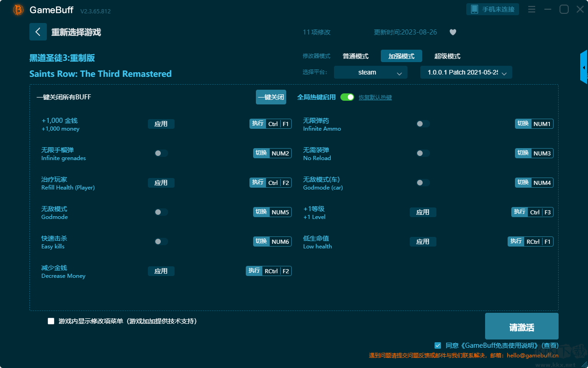Check the in-game trainer menu checkbox
588x368 pixels.
coord(51,321)
